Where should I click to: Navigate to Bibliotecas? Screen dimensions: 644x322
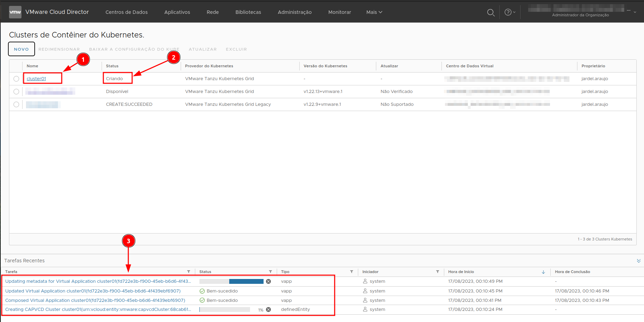tap(248, 12)
